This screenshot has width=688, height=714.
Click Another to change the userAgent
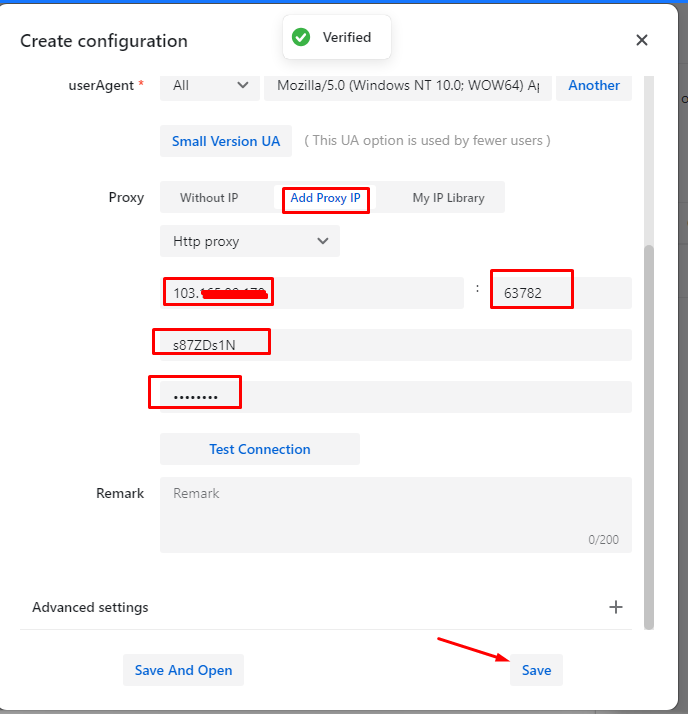pos(594,86)
